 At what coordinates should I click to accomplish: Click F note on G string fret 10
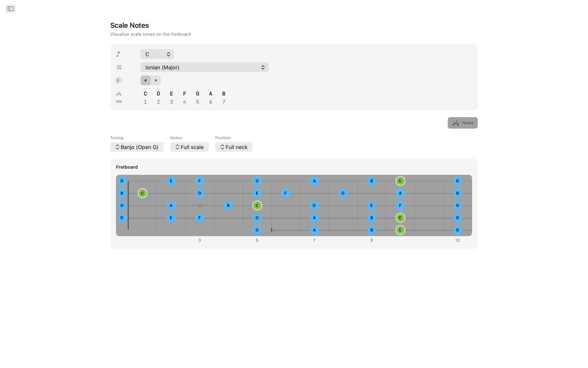(x=400, y=205)
